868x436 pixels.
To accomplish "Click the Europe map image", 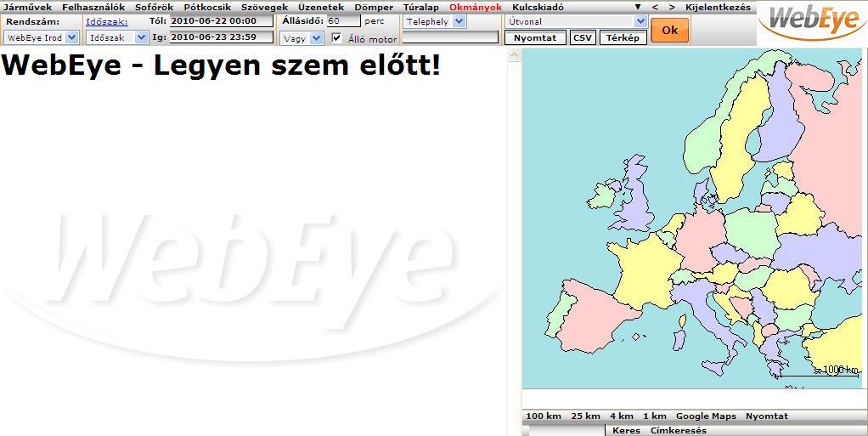I will pyautogui.click(x=692, y=218).
